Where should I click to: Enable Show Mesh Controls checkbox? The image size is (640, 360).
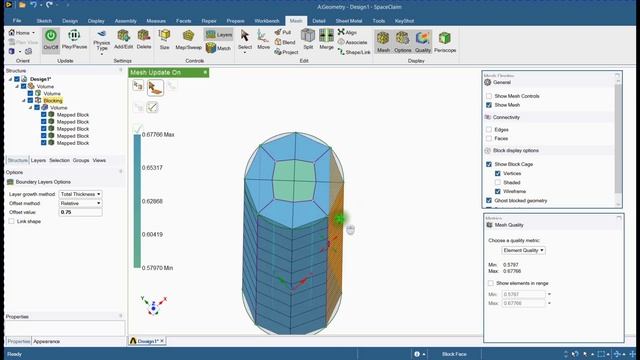[489, 96]
